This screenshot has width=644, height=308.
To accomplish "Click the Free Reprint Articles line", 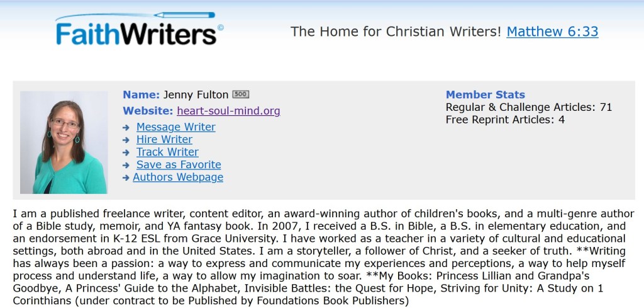I will (504, 120).
